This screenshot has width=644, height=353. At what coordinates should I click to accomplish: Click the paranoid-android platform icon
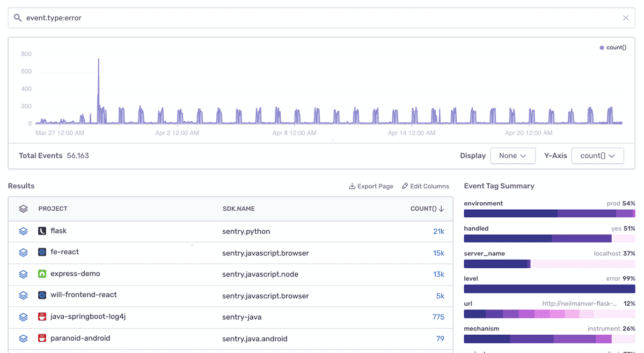pyautogui.click(x=42, y=338)
